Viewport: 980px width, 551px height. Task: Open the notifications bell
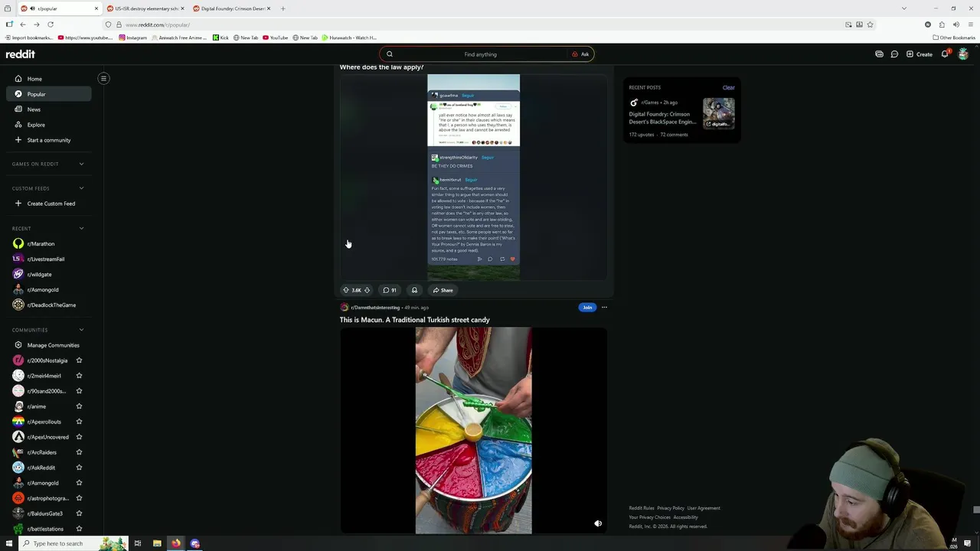pos(945,54)
